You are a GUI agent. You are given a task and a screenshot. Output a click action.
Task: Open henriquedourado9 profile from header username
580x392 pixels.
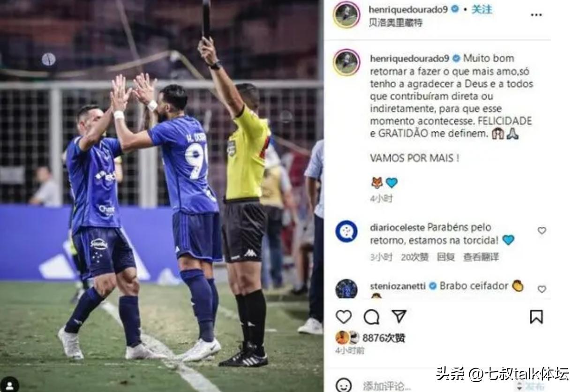click(408, 9)
